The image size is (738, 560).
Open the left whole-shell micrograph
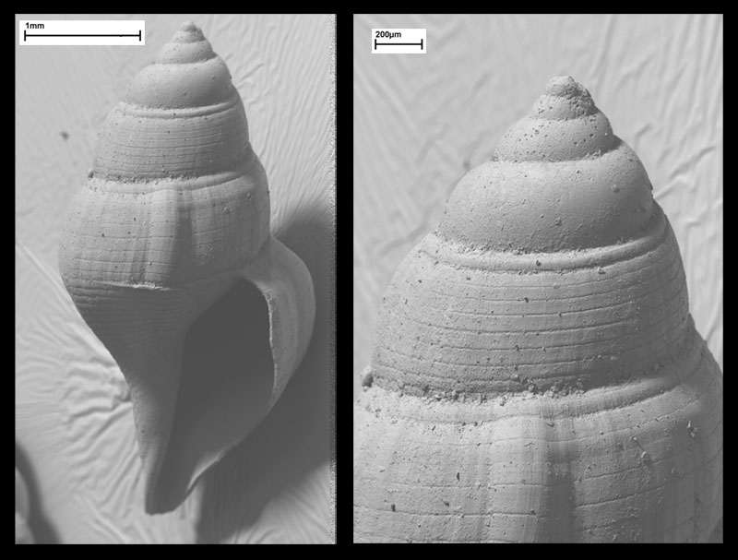175,279
